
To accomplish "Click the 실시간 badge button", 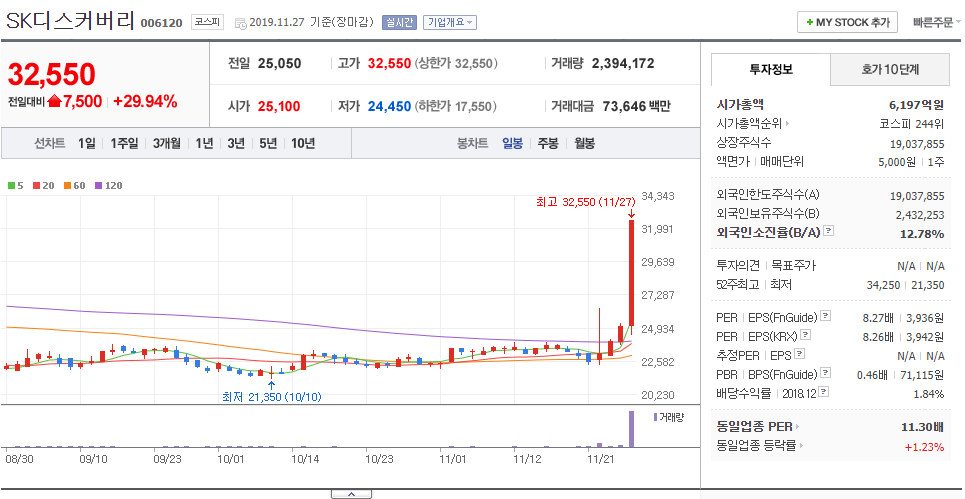I will click(x=399, y=23).
